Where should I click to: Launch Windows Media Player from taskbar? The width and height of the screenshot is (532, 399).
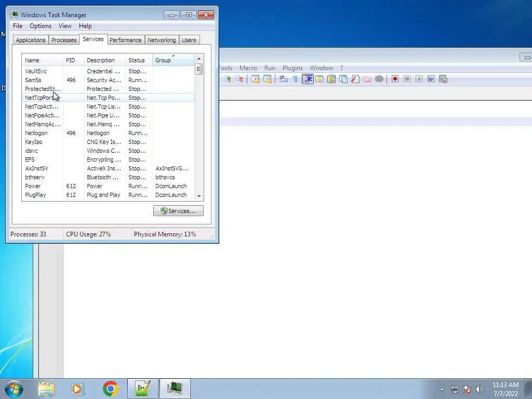click(x=78, y=389)
